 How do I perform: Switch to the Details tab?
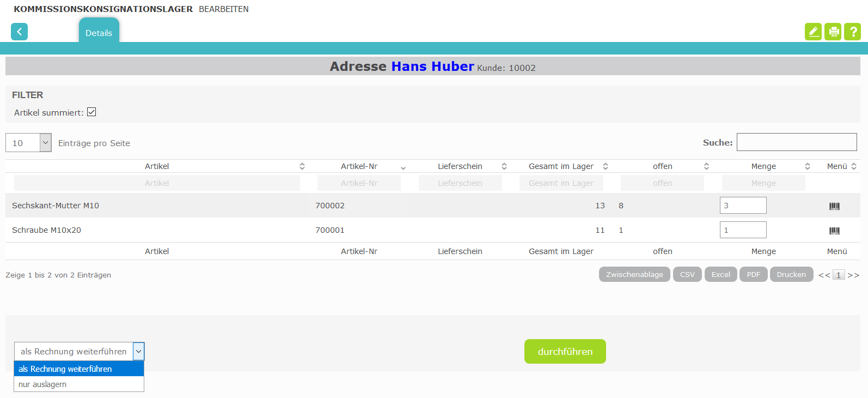click(99, 33)
